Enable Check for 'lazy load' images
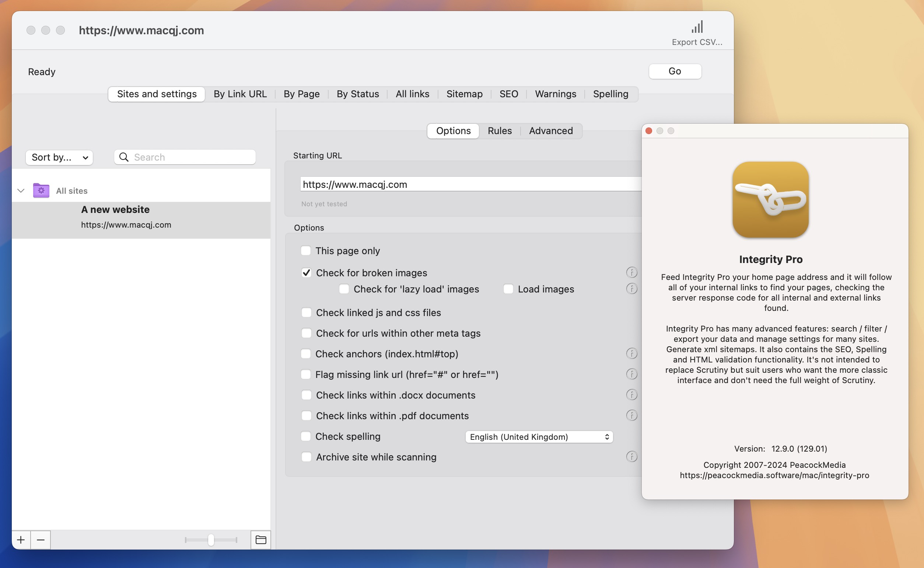924x568 pixels. tap(344, 289)
